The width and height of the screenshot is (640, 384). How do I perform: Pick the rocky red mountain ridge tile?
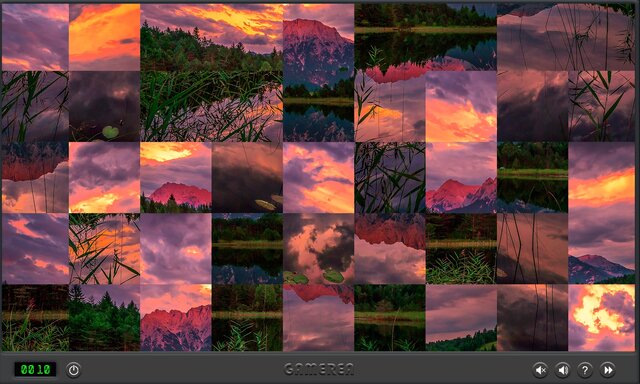176,317
